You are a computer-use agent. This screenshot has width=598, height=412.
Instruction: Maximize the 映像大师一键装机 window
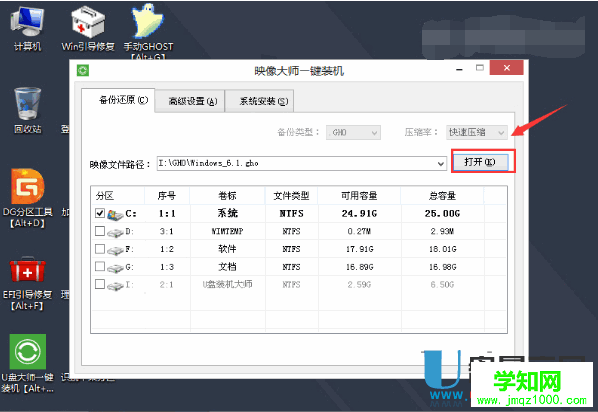click(x=480, y=68)
